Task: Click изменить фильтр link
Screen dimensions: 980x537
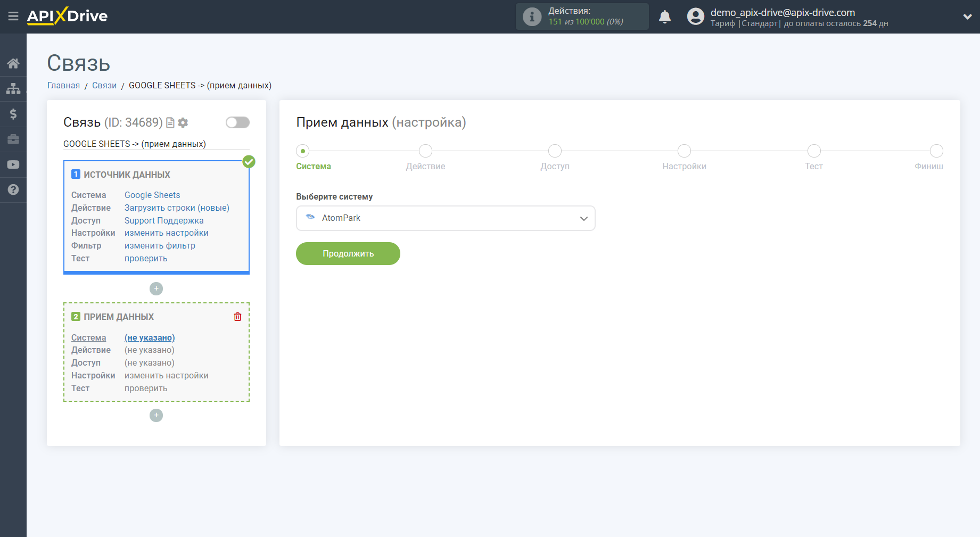Action: (160, 245)
